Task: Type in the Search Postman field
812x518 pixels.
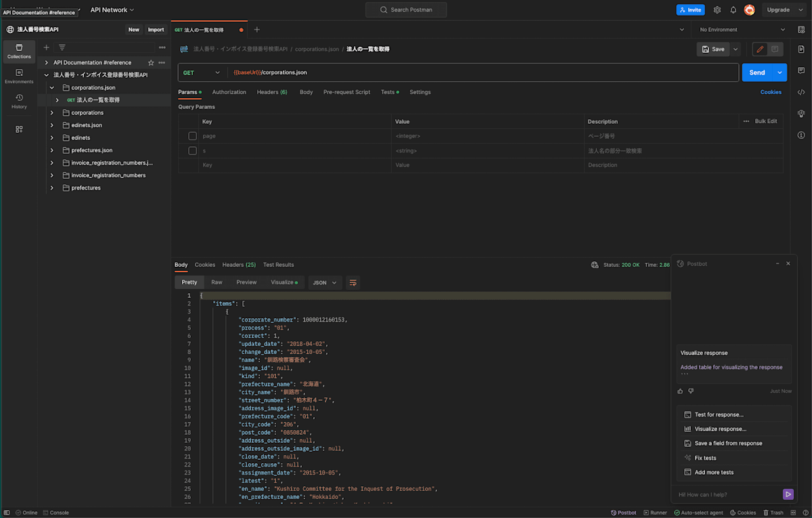Action: pos(406,10)
